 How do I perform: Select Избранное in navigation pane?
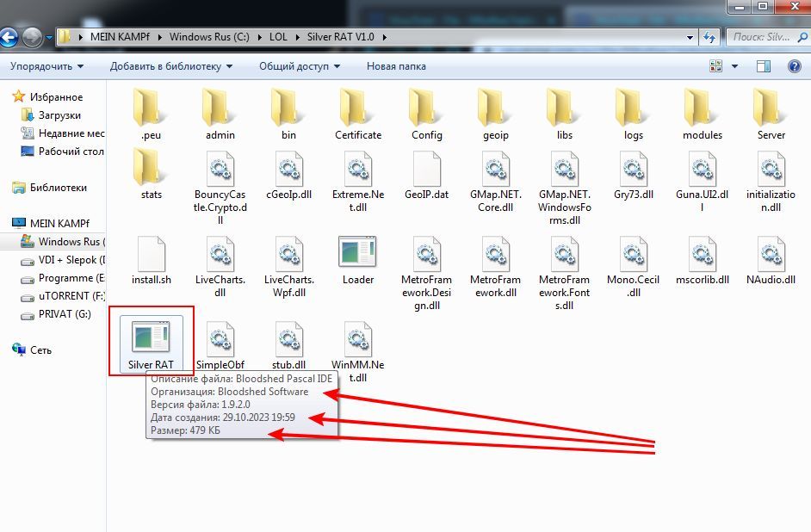click(47, 96)
